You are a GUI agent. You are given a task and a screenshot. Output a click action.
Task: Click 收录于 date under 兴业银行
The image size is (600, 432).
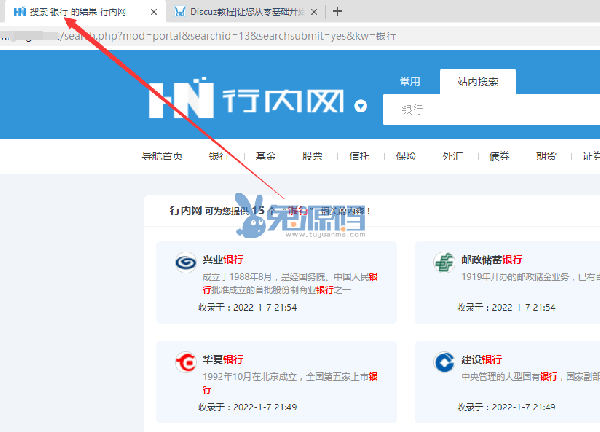point(248,308)
